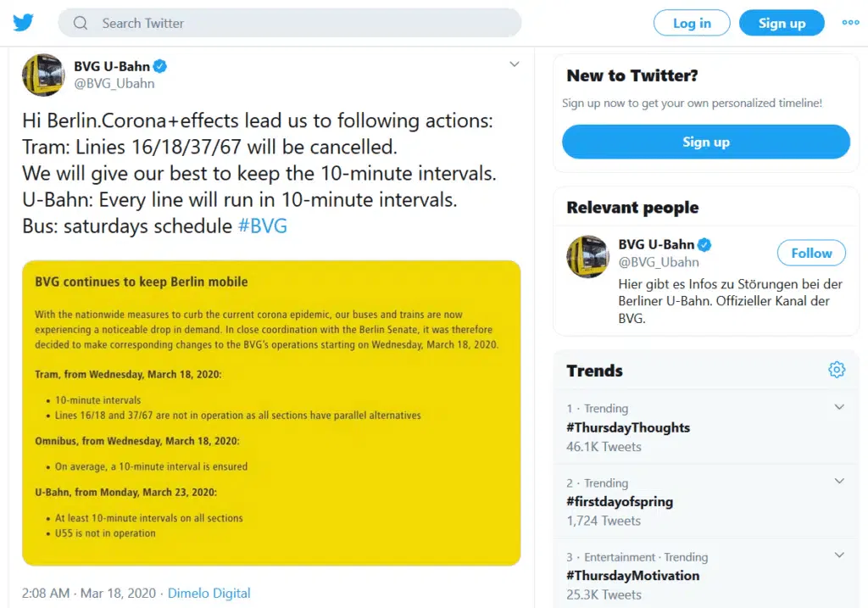Click the Twitter bird logo

24,23
